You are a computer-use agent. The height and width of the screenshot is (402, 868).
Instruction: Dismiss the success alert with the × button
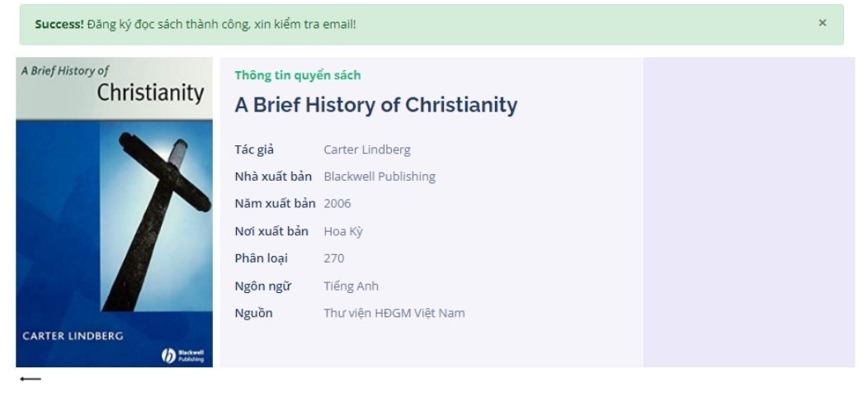(x=822, y=23)
